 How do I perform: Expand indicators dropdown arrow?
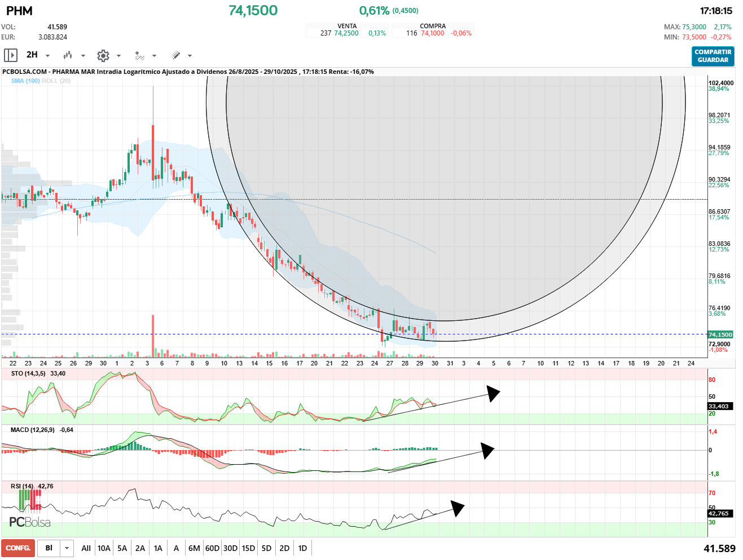tap(154, 56)
